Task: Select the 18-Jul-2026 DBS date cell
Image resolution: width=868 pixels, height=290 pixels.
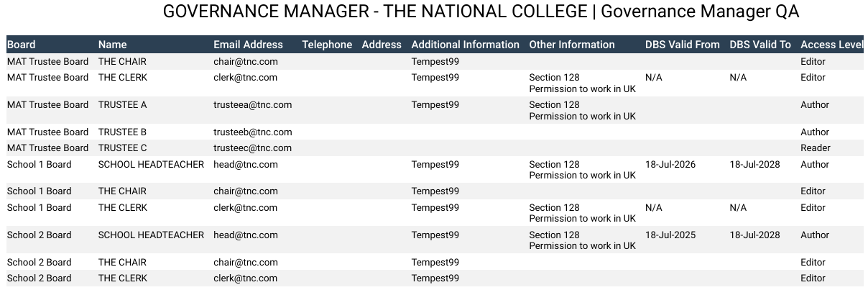Action: 670,165
